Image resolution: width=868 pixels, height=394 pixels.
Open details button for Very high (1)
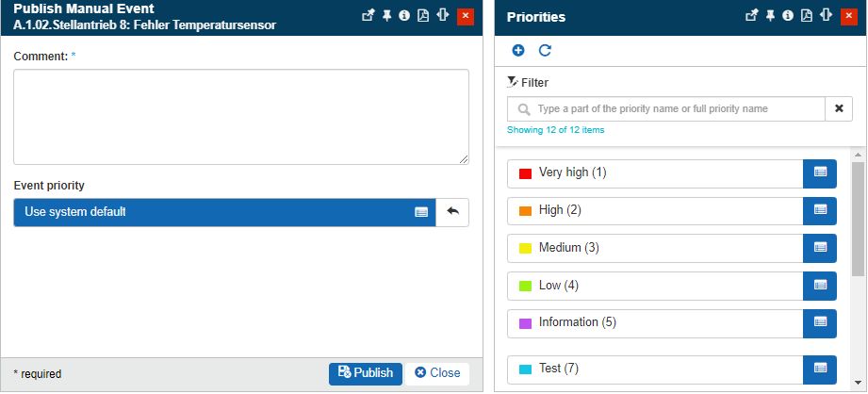coord(820,172)
